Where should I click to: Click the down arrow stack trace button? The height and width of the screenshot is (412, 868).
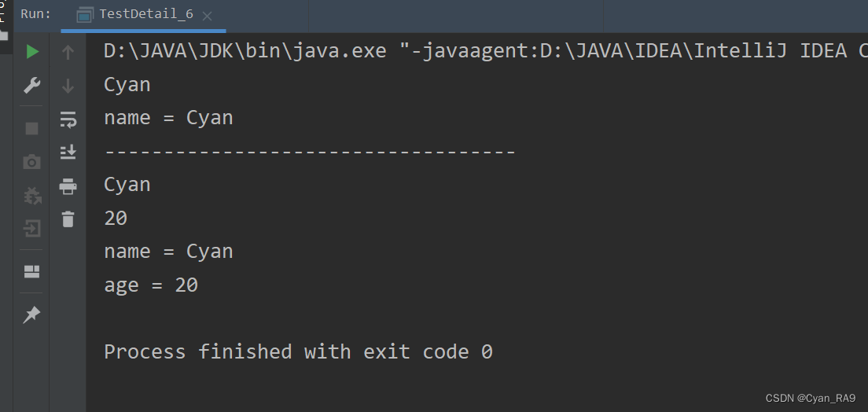point(68,86)
